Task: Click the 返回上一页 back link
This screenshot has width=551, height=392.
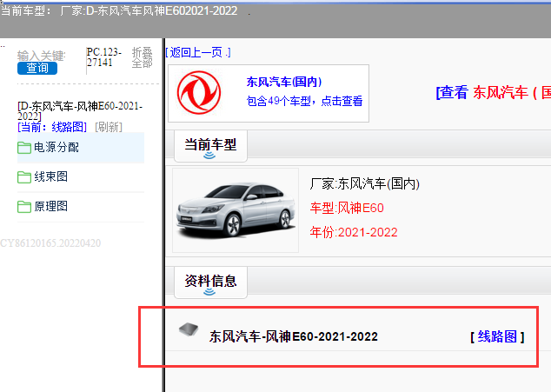Action: (x=198, y=53)
